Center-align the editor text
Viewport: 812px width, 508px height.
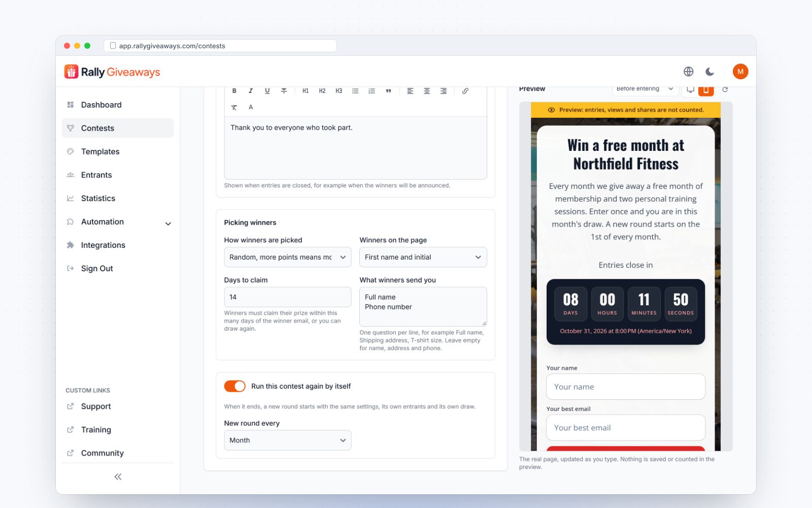tap(427, 91)
